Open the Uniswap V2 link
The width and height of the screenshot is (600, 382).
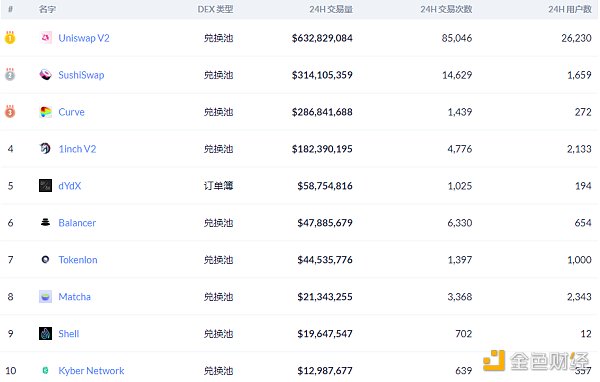[84, 38]
